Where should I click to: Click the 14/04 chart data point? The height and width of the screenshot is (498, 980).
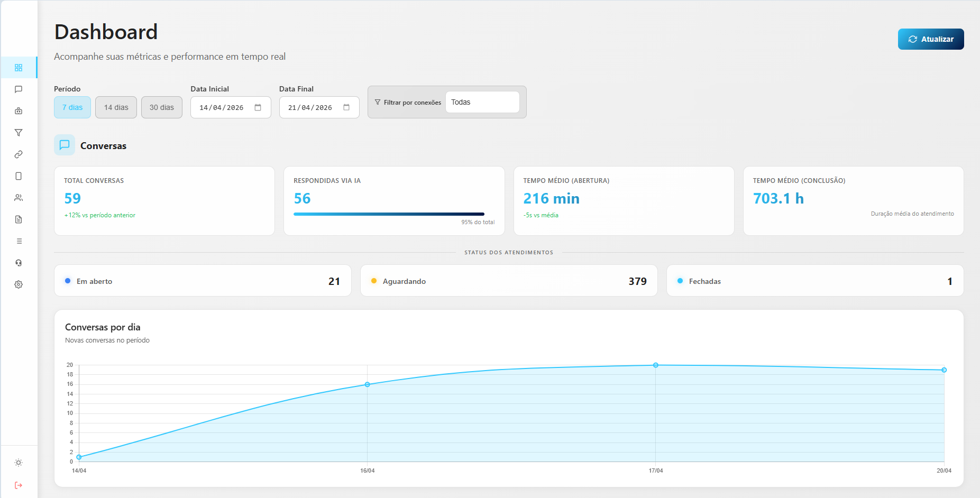pos(79,457)
